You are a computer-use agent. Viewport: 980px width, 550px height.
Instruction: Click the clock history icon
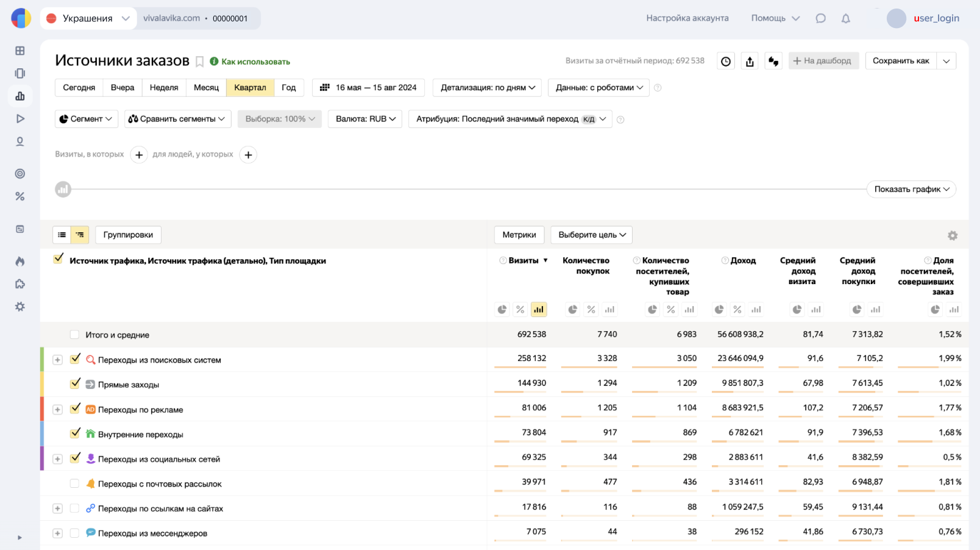(726, 61)
